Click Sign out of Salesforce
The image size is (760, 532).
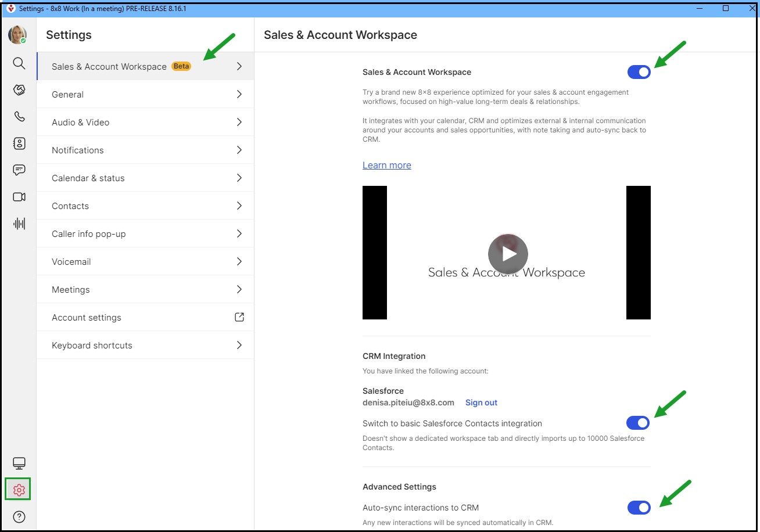481,402
